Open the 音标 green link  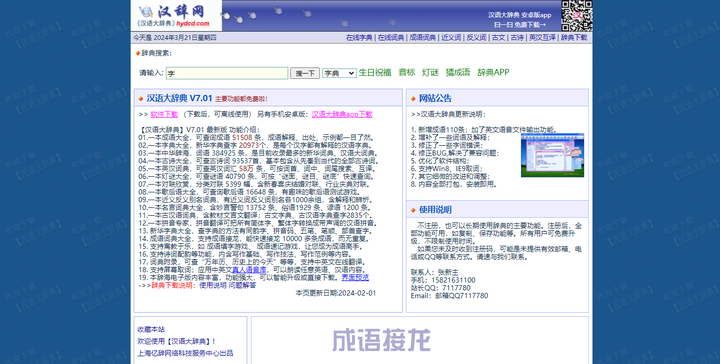(x=406, y=72)
